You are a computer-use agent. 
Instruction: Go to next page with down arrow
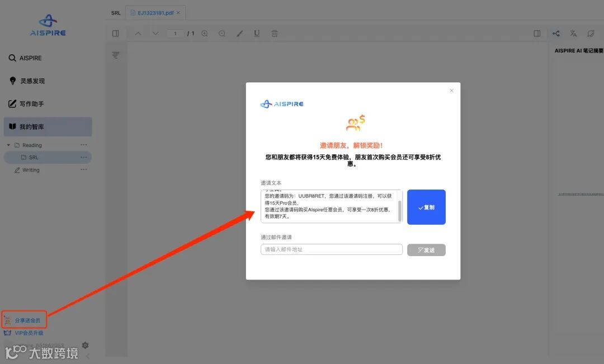[x=155, y=34]
